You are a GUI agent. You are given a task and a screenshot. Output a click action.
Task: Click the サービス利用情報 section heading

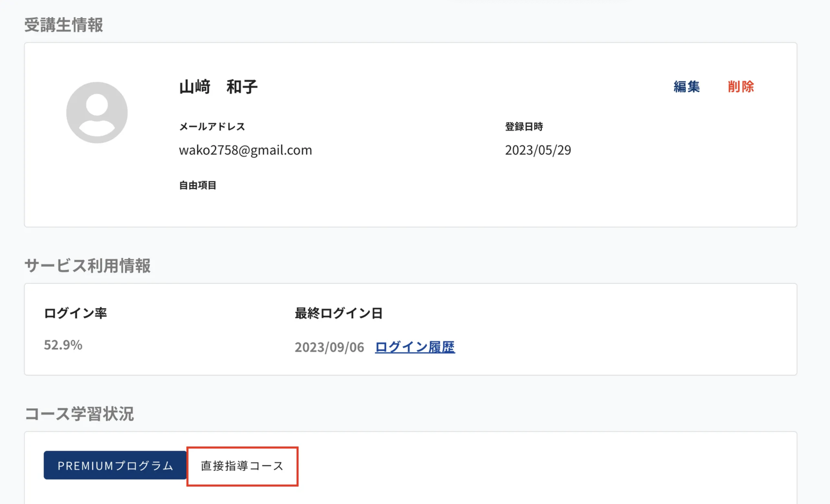[x=88, y=265]
